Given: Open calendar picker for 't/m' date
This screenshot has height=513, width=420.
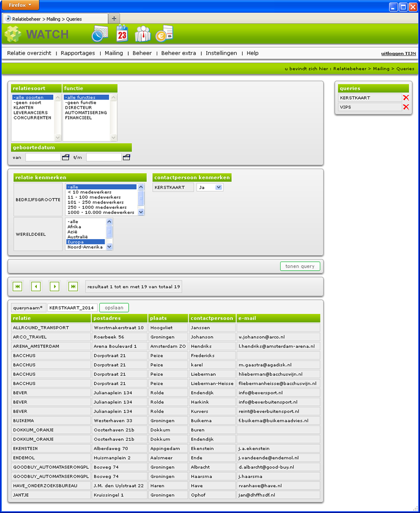Looking at the screenshot, I should (126, 157).
